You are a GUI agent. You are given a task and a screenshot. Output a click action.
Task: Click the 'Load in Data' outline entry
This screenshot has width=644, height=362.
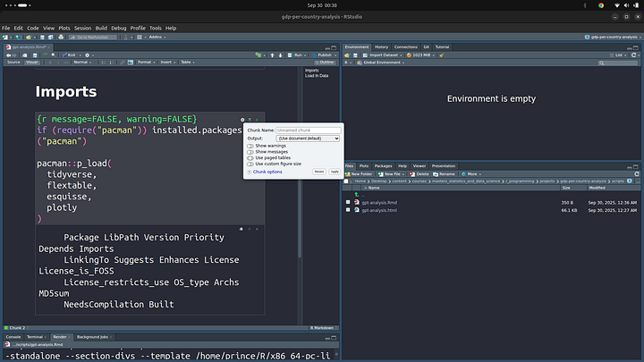click(x=317, y=76)
